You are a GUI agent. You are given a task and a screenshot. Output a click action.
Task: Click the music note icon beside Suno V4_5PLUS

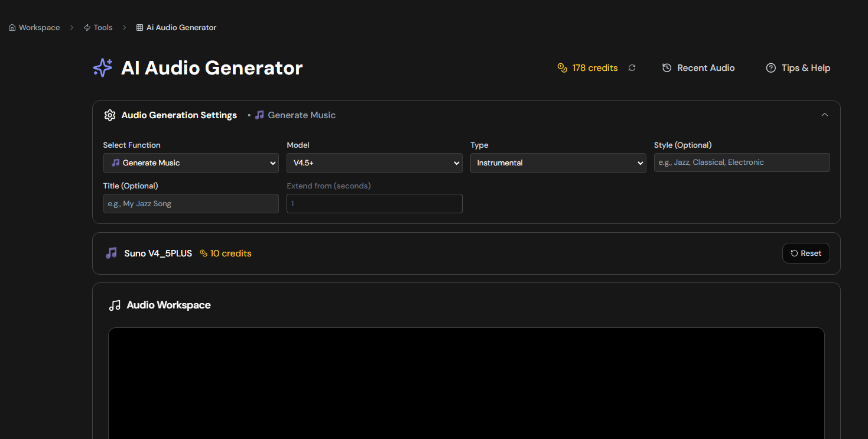coord(111,253)
